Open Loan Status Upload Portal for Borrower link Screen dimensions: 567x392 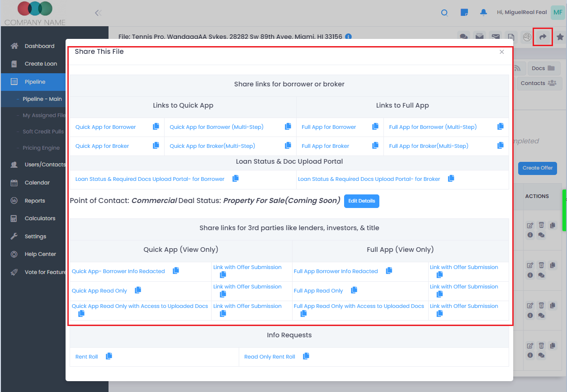[x=150, y=179]
